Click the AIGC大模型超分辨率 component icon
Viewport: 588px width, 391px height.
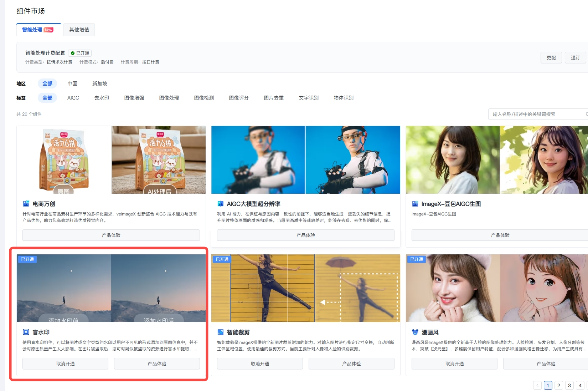click(221, 204)
